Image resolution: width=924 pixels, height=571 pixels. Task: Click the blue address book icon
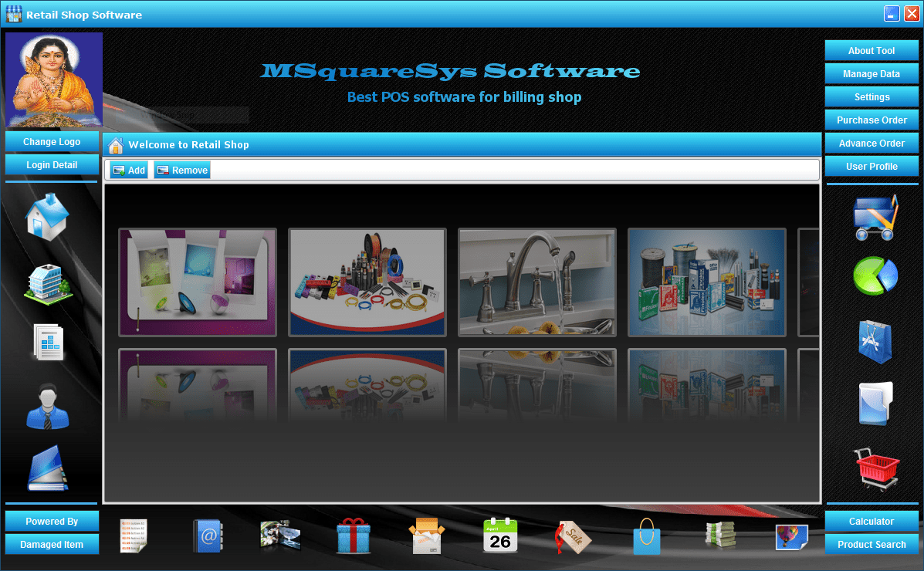(208, 536)
